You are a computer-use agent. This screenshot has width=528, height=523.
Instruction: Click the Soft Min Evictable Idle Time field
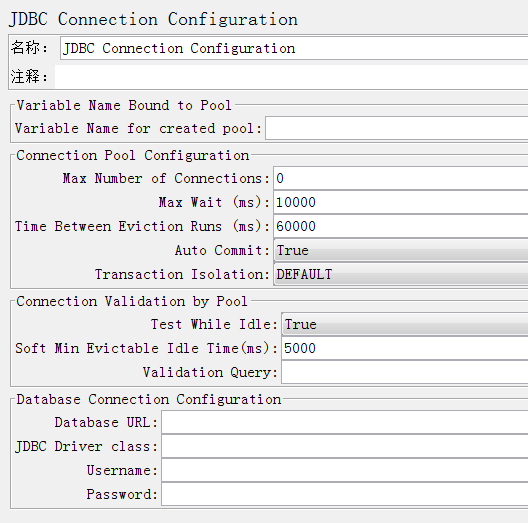[x=405, y=348]
